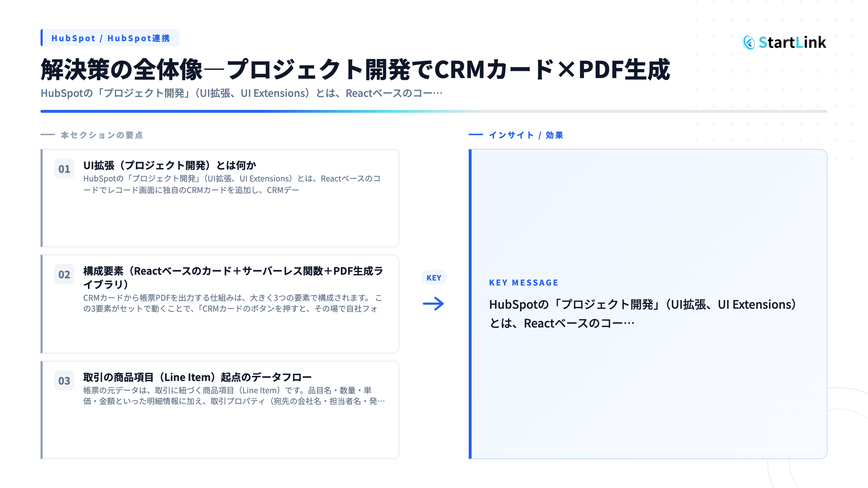Click the HubSpot / HubSpot連携 category tag
This screenshot has height=488, width=868.
point(110,38)
